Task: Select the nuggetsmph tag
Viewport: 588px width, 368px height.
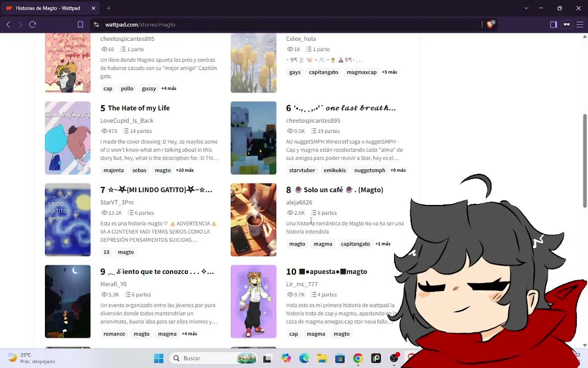Action: (x=370, y=170)
